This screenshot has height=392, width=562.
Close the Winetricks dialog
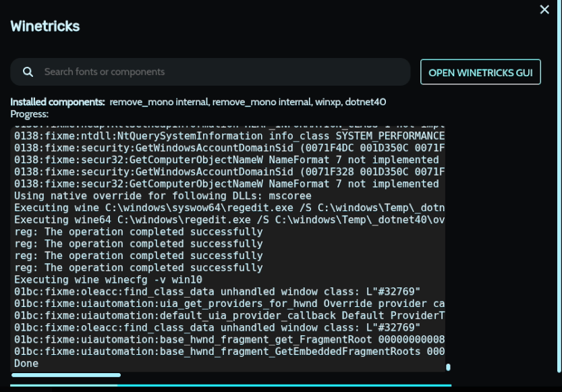point(544,9)
